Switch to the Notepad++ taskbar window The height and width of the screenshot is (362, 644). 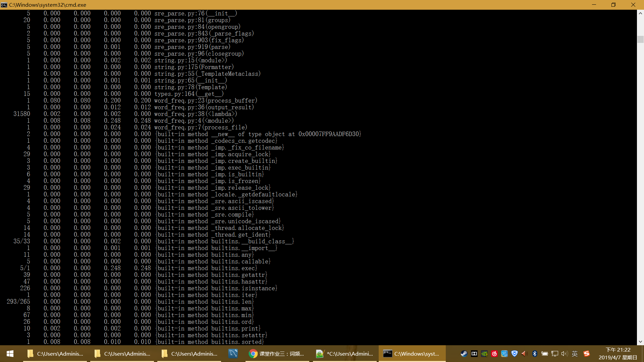pos(345,354)
